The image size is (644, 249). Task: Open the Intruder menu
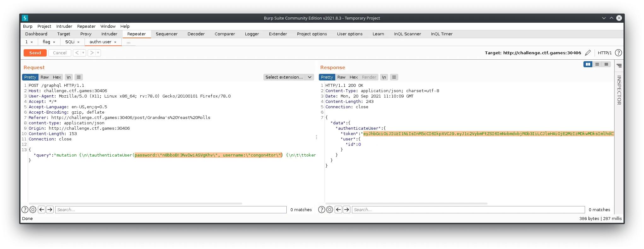tap(64, 26)
